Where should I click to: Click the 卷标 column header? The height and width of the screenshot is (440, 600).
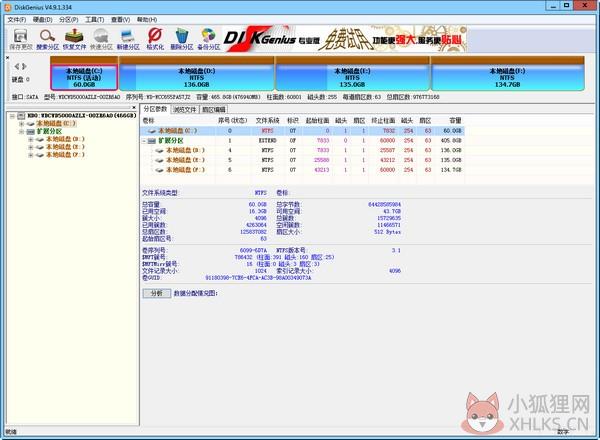tap(178, 121)
